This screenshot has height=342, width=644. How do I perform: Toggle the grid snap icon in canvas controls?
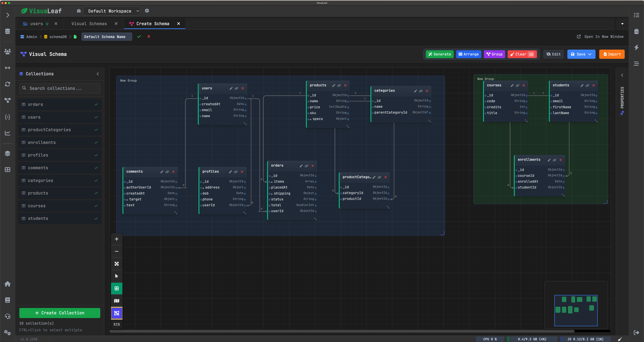click(x=117, y=288)
